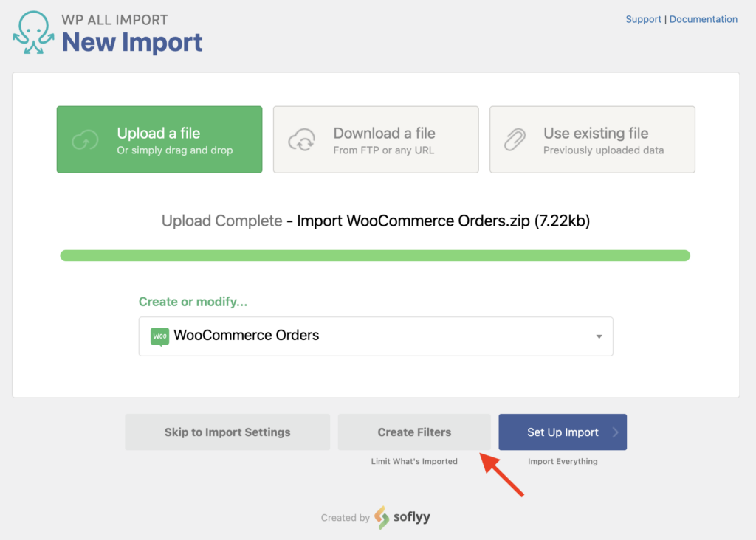Click Skip to Import Settings
The width and height of the screenshot is (756, 540).
(227, 432)
